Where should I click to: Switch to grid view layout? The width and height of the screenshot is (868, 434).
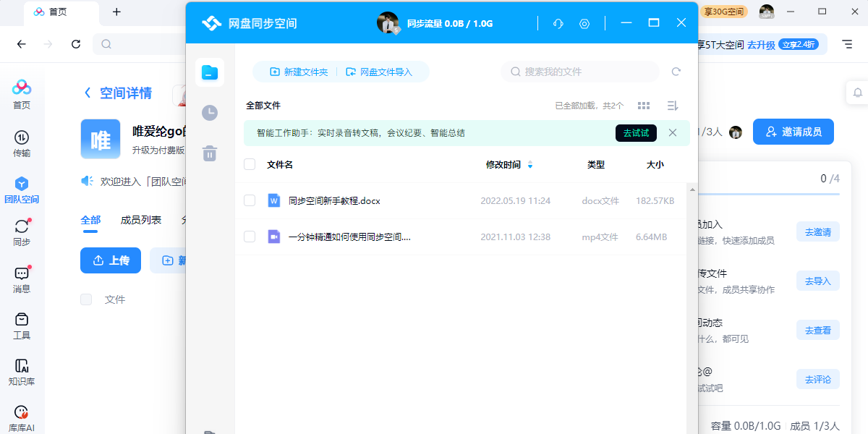643,106
